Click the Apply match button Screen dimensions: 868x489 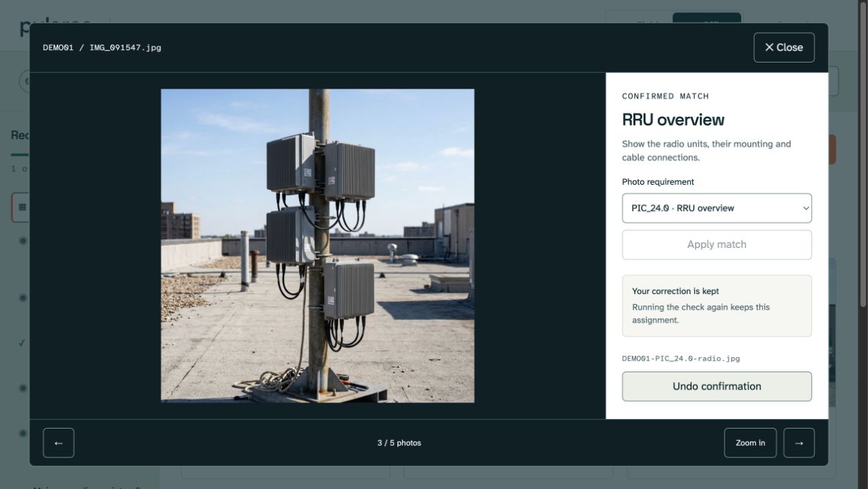click(x=716, y=244)
